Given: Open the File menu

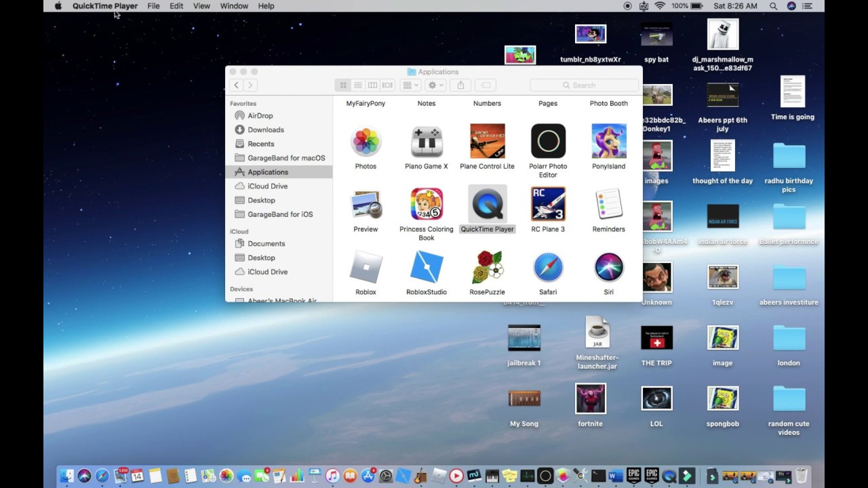Looking at the screenshot, I should (154, 6).
